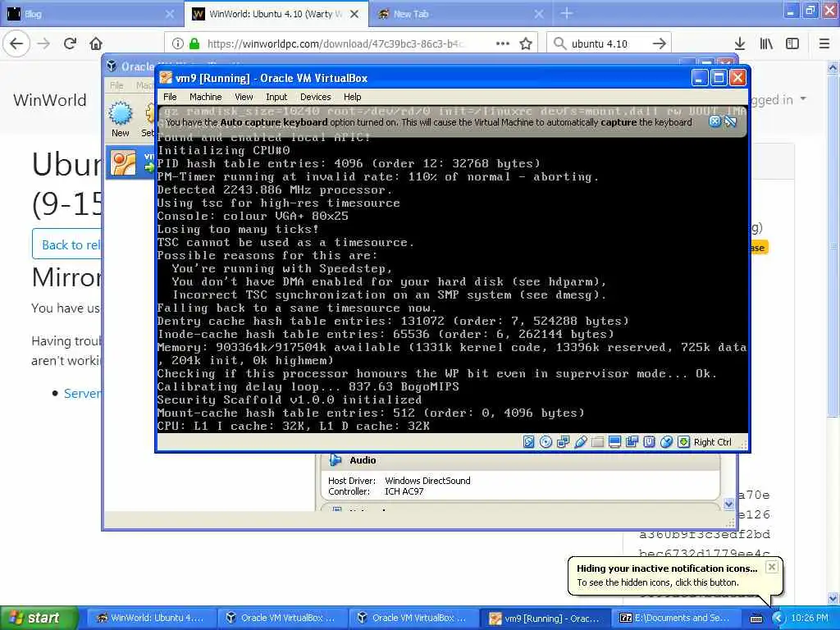The height and width of the screenshot is (630, 840).
Task: Click the green padlock security icon
Action: click(194, 43)
